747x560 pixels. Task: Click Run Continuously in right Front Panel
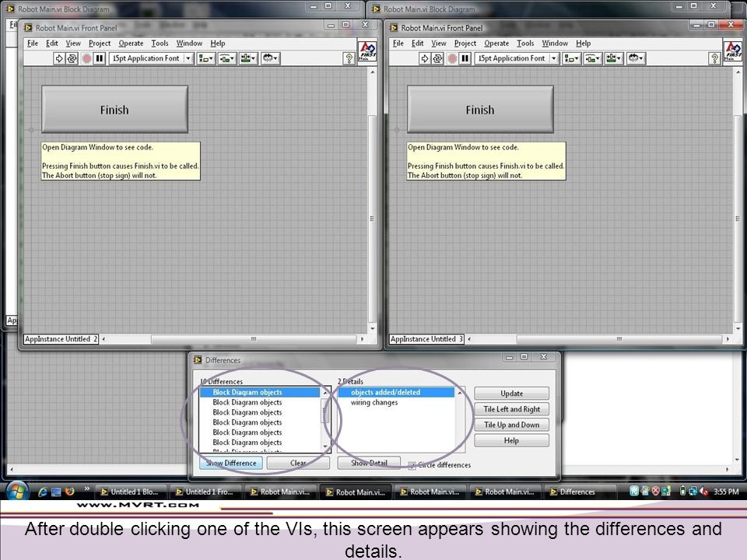437,58
